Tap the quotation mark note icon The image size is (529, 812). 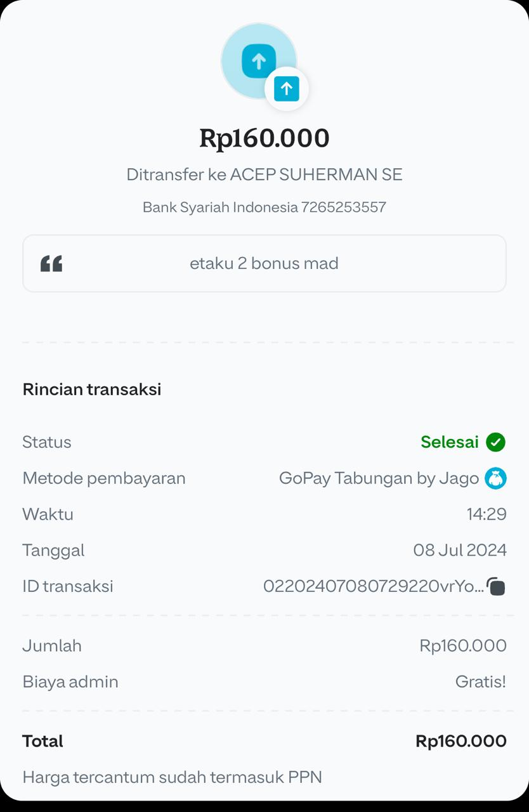tap(51, 263)
